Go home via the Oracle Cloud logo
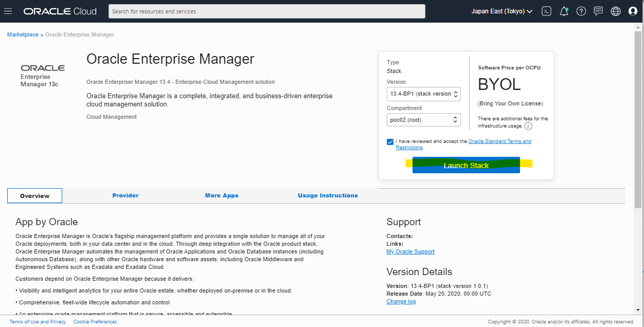The width and height of the screenshot is (644, 327). [x=60, y=11]
